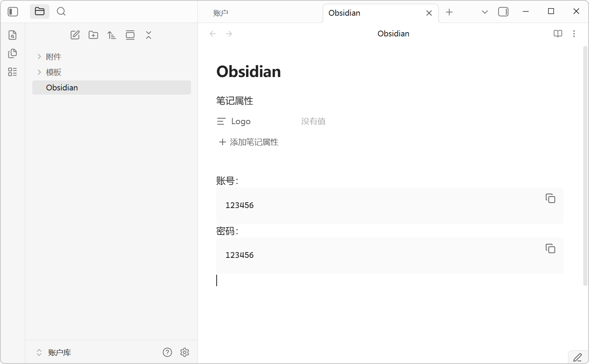
Task: Click the new folder icon
Action: [93, 35]
